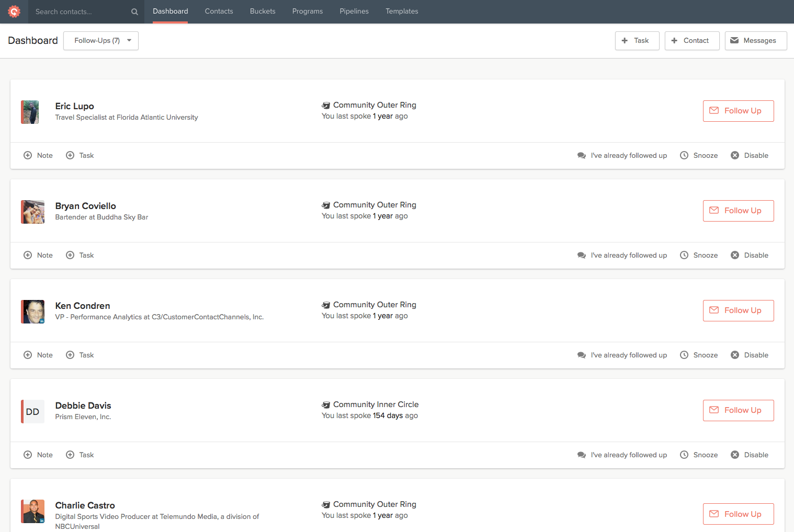Image resolution: width=794 pixels, height=532 pixels.
Task: Mark Eric Lupo as already followed up
Action: (622, 155)
